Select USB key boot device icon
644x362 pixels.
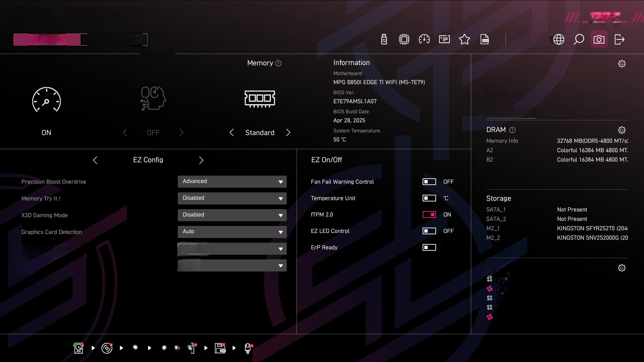[x=192, y=348]
